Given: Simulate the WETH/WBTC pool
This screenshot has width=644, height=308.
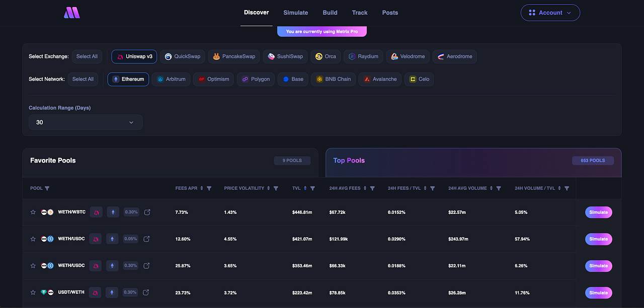Looking at the screenshot, I should point(599,212).
